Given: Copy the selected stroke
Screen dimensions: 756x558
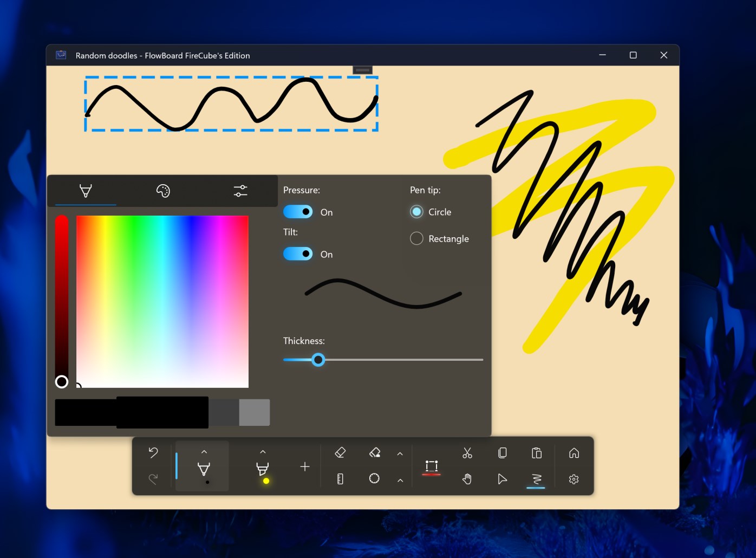Looking at the screenshot, I should [503, 453].
